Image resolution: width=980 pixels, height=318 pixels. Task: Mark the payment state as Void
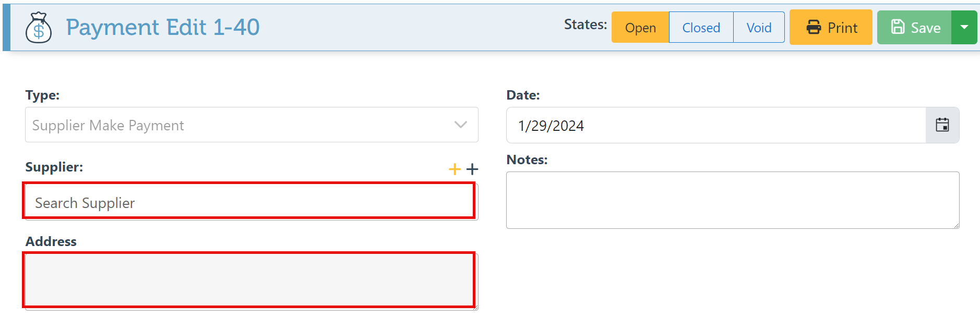pyautogui.click(x=759, y=28)
